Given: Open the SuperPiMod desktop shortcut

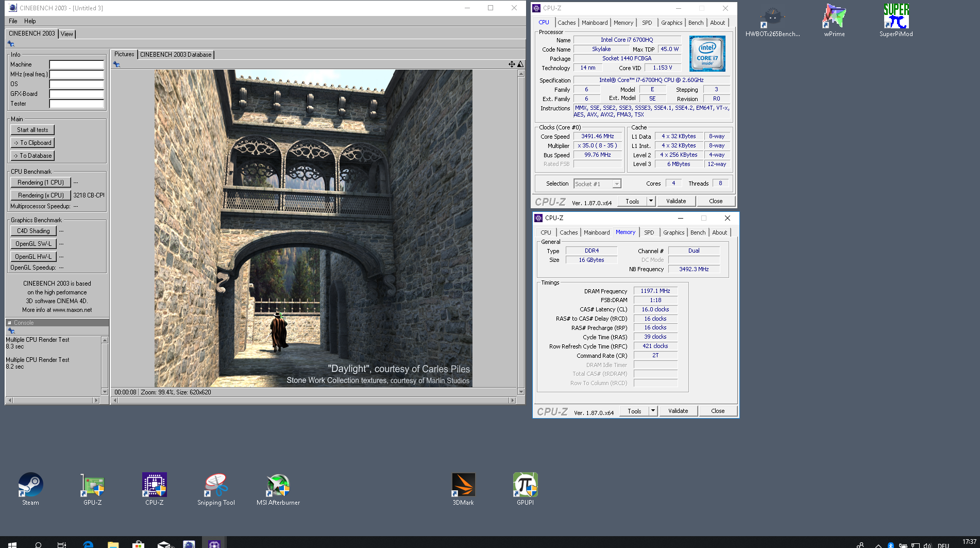Looking at the screenshot, I should click(896, 21).
